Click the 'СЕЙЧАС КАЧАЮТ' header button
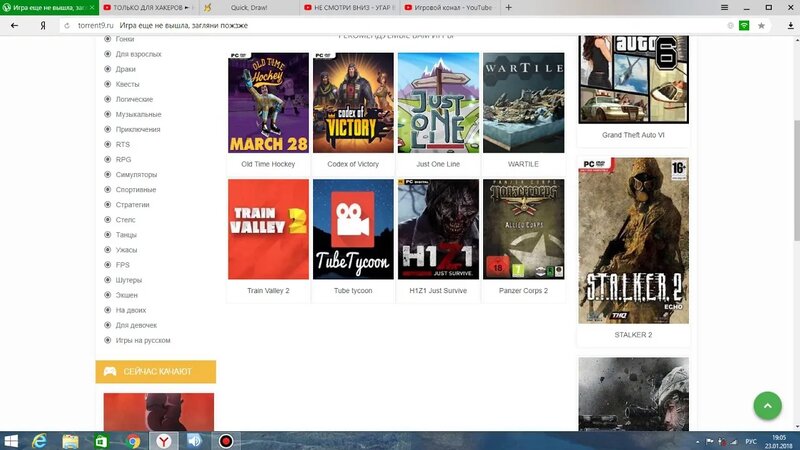Image resolution: width=800 pixels, height=450 pixels. point(156,371)
